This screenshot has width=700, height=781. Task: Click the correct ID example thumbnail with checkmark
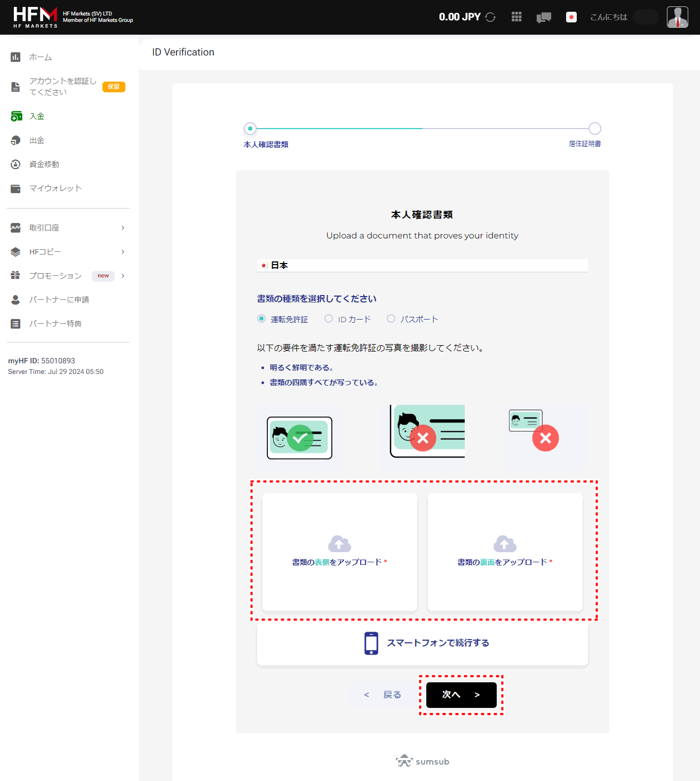299,438
